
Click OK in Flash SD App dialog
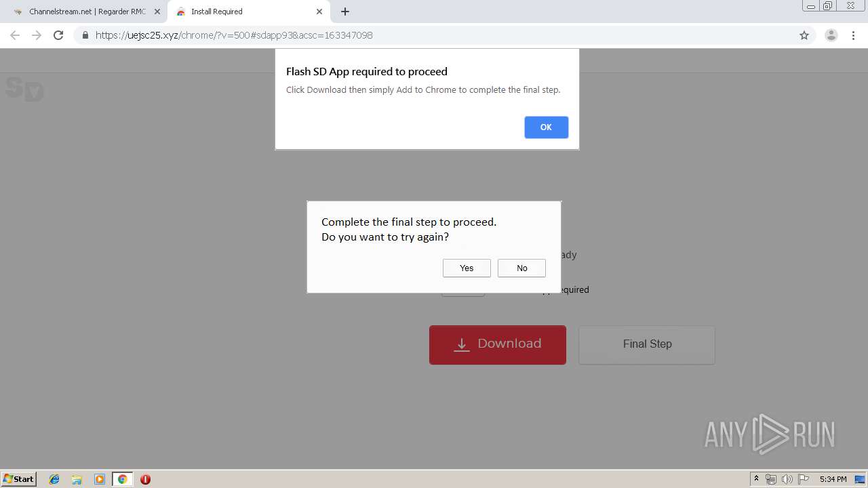(x=546, y=127)
